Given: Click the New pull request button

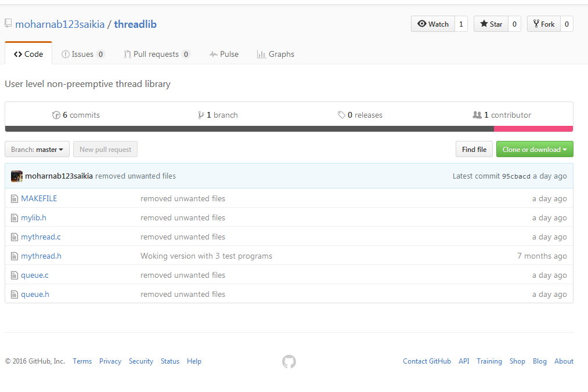Looking at the screenshot, I should pos(106,149).
